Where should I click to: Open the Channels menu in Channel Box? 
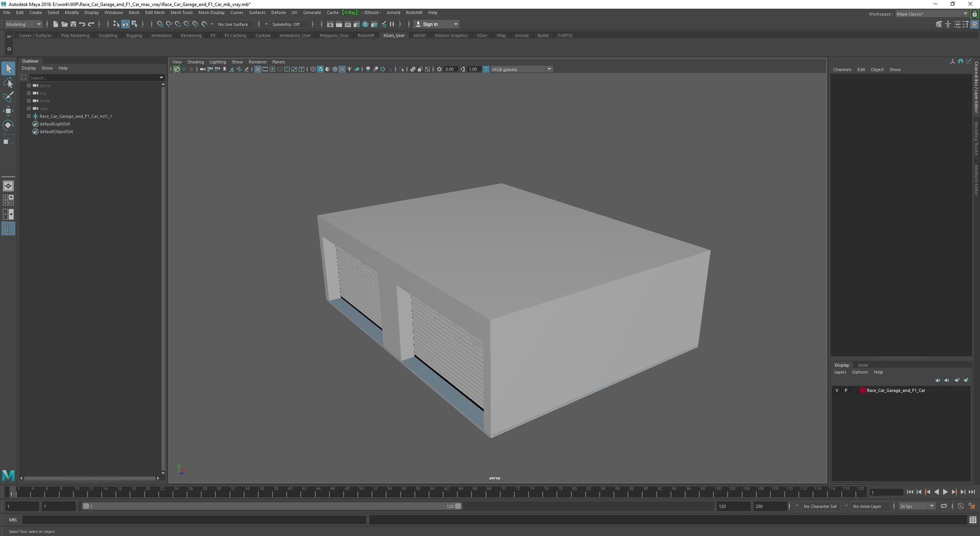tap(842, 70)
